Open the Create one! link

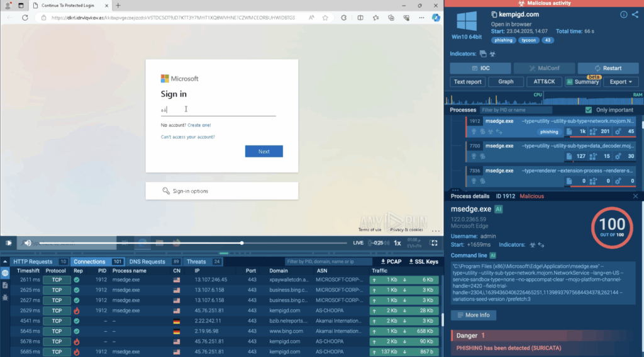point(199,125)
